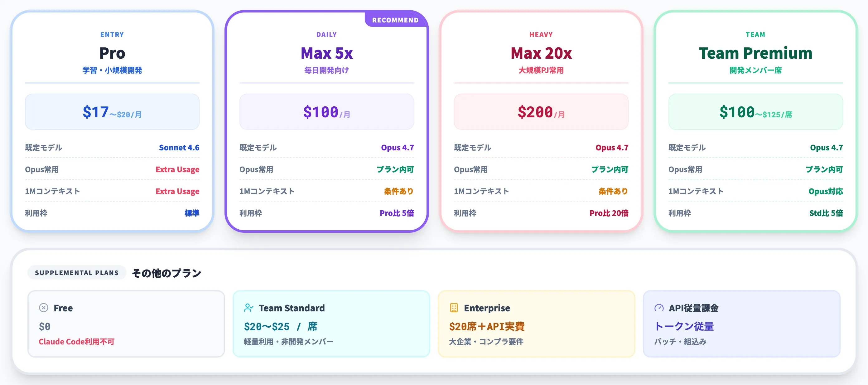Click the 開発メンバー席 subtitle

point(755,70)
